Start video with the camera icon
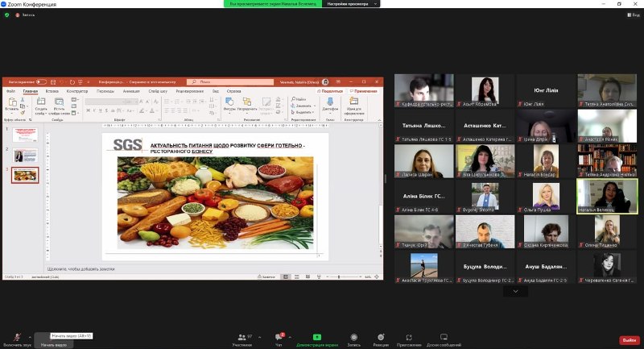 pos(53,337)
